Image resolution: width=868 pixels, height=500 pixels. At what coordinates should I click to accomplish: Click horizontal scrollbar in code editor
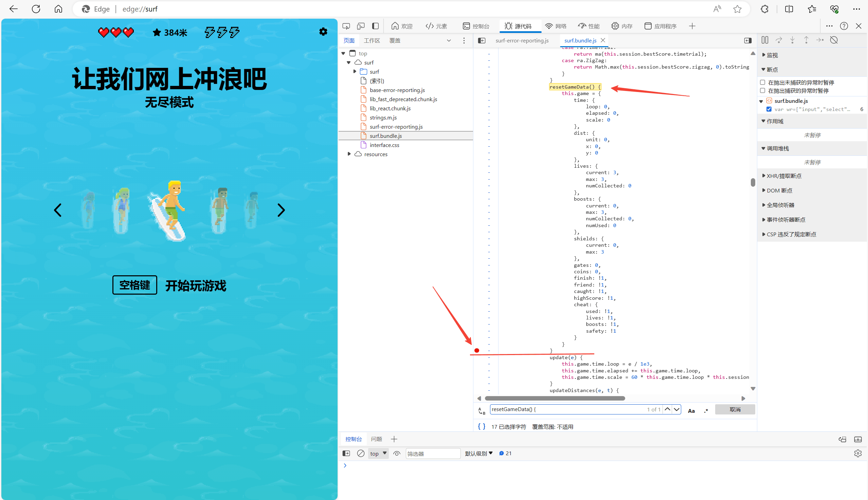[x=555, y=399]
